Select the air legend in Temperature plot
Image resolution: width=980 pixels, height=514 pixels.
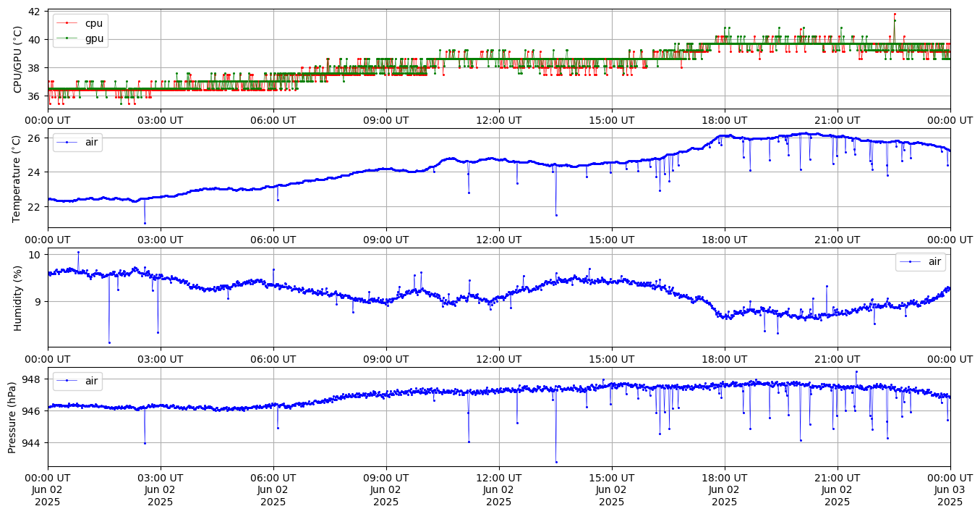point(77,142)
